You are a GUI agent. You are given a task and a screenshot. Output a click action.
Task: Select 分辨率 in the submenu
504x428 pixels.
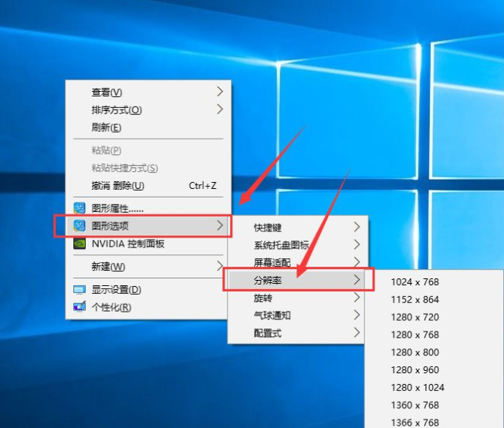[298, 280]
